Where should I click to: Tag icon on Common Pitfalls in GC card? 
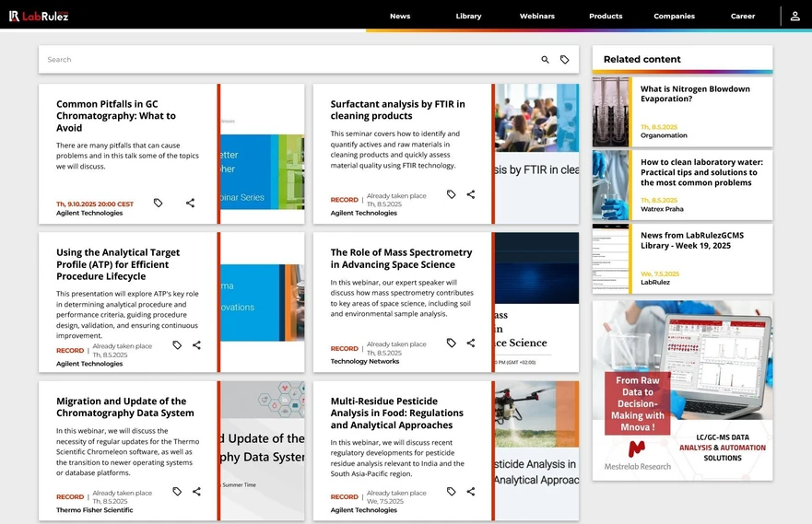click(x=158, y=203)
